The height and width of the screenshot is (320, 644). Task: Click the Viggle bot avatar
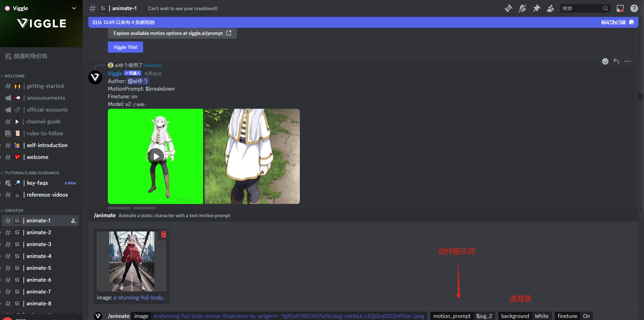(x=95, y=77)
